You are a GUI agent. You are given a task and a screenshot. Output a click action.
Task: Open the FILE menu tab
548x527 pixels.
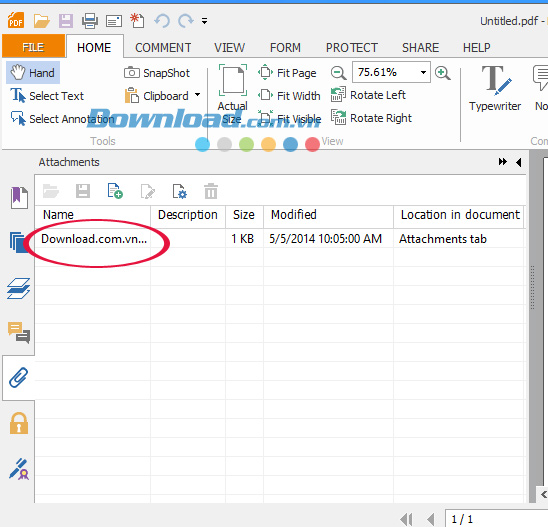tap(34, 47)
